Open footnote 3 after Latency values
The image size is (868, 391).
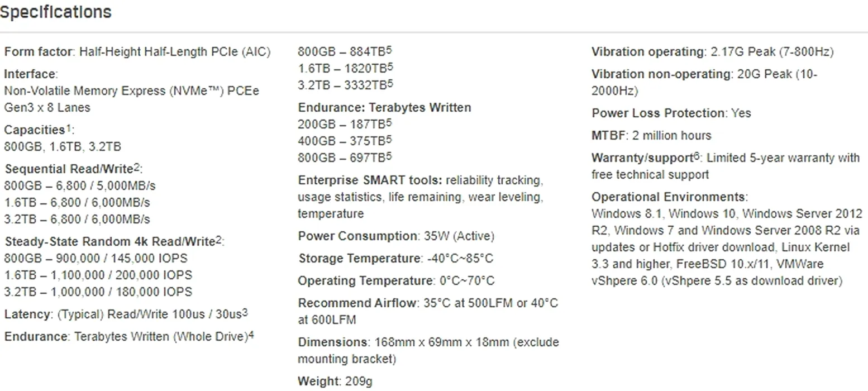pyautogui.click(x=245, y=312)
